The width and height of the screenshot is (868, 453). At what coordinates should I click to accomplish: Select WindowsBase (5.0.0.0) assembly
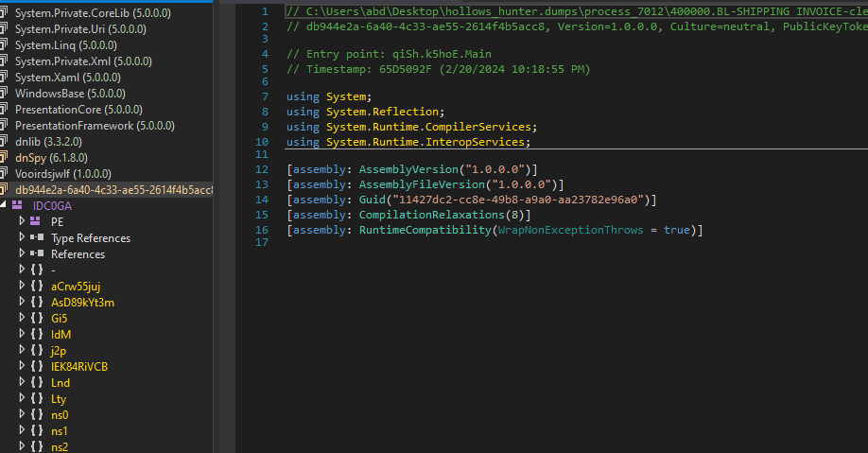(70, 93)
